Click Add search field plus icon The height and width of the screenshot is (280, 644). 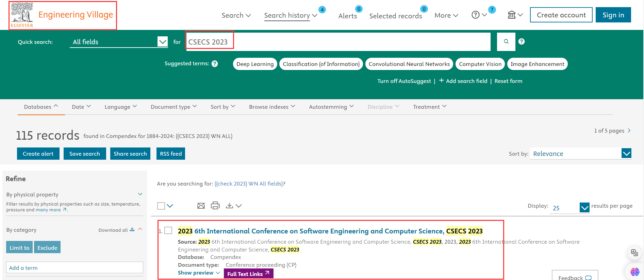pyautogui.click(x=442, y=81)
